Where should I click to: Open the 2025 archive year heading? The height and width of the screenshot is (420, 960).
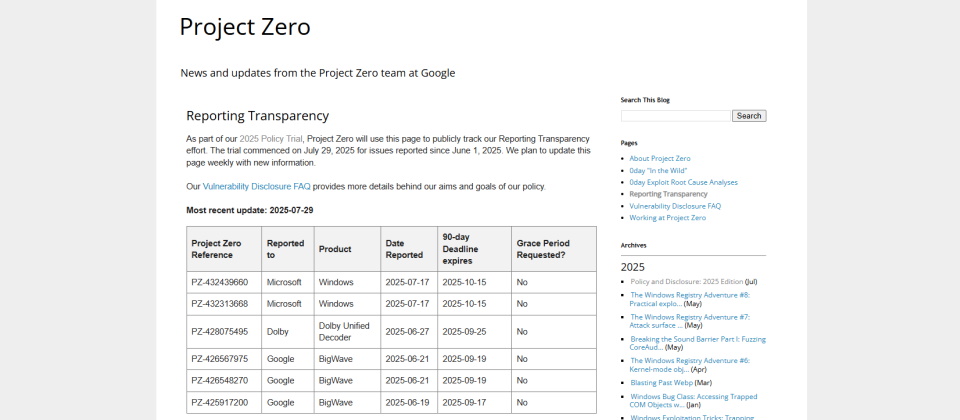tap(633, 267)
